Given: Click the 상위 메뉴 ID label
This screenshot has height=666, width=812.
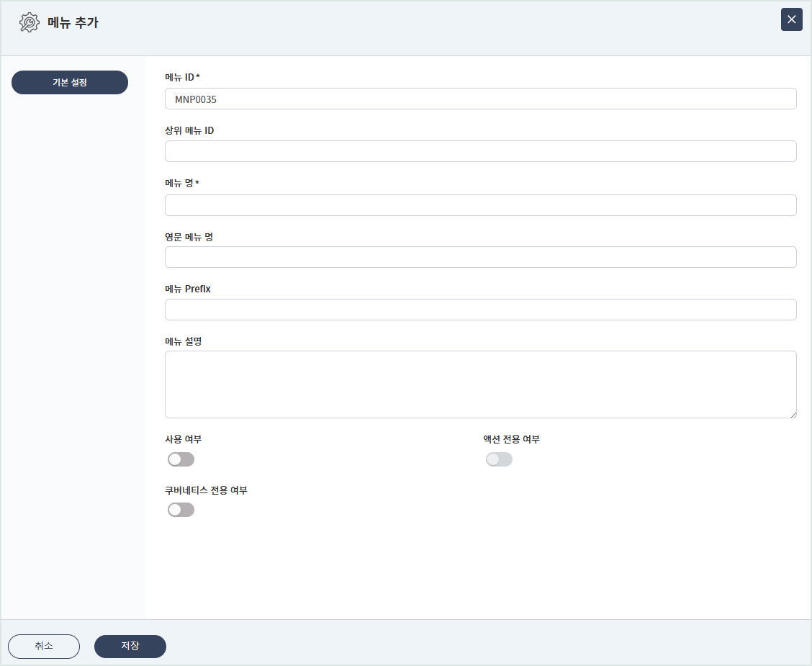Looking at the screenshot, I should click(189, 130).
